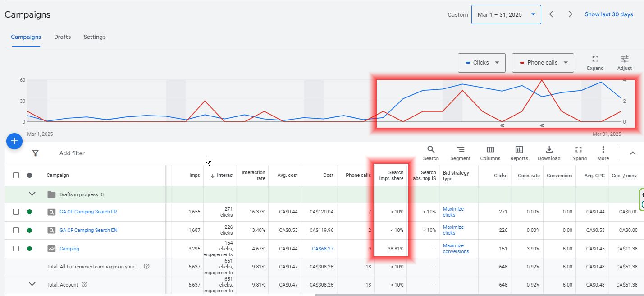Open the Clicks metric dropdown

pos(481,63)
